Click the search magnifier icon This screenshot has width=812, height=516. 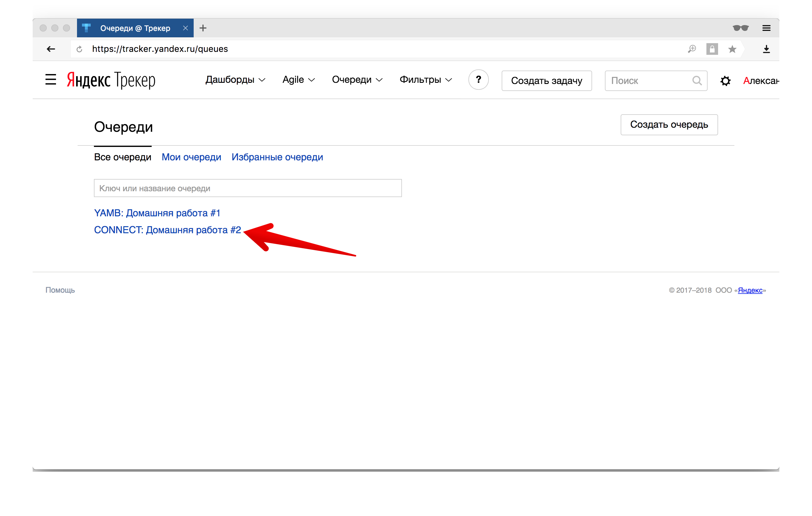[x=697, y=80]
